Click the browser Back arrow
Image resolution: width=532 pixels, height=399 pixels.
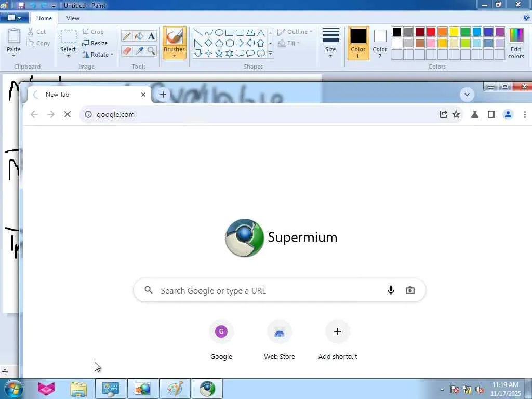tap(34, 114)
